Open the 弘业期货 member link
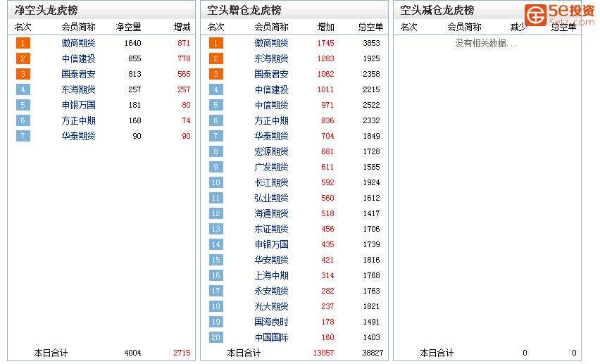Image resolution: width=600 pixels, height=364 pixels. pyautogui.click(x=271, y=198)
